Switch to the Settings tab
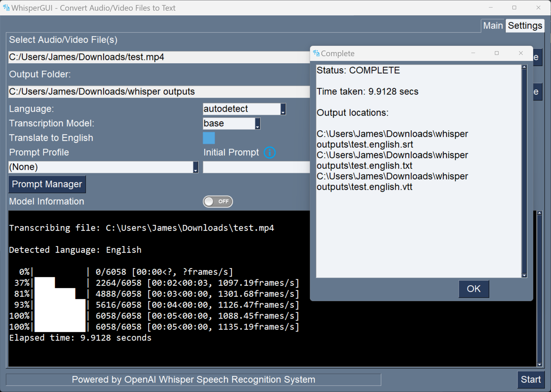 click(525, 25)
